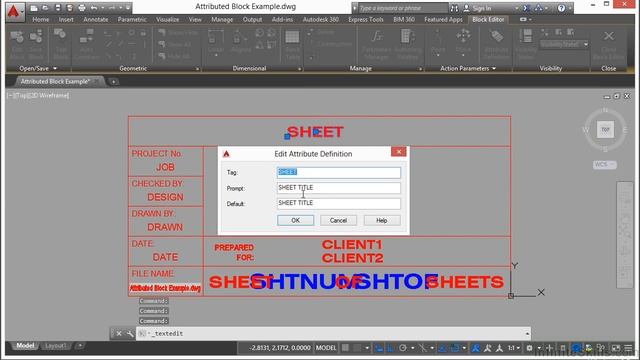
Task: Click OK in Edit Attribute Definition dialog
Action: [296, 220]
